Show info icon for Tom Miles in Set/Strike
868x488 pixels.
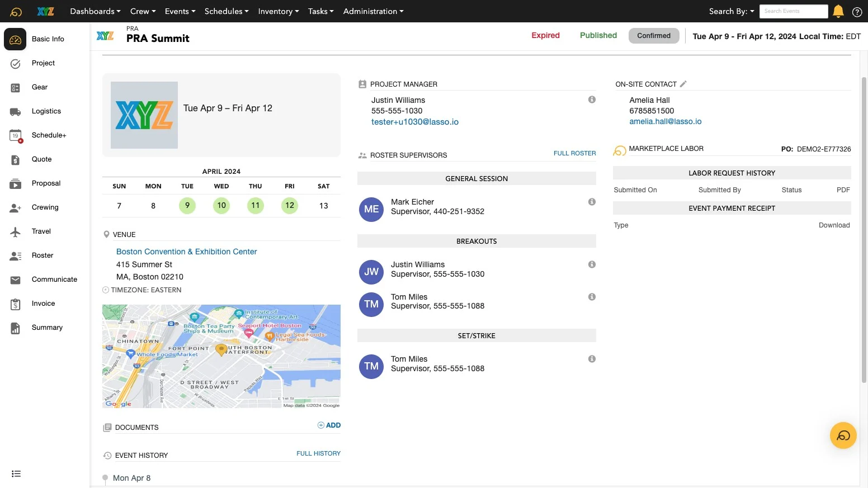(x=592, y=359)
